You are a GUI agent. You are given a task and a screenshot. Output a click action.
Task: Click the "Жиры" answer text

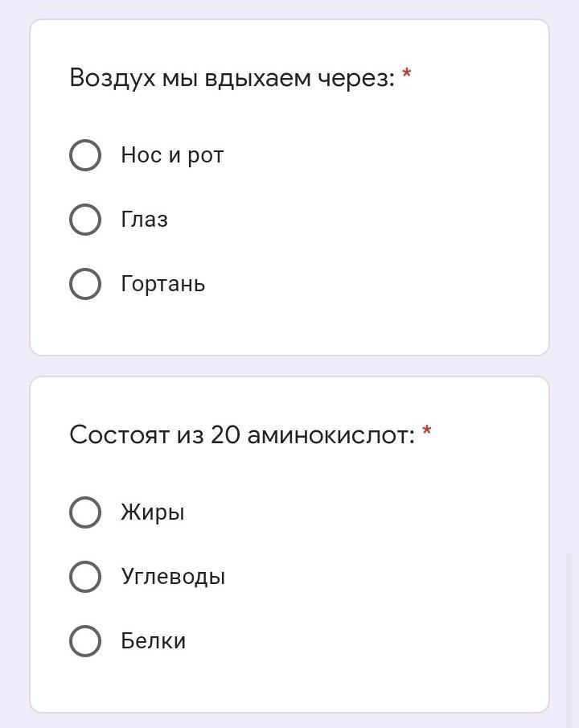(x=153, y=512)
